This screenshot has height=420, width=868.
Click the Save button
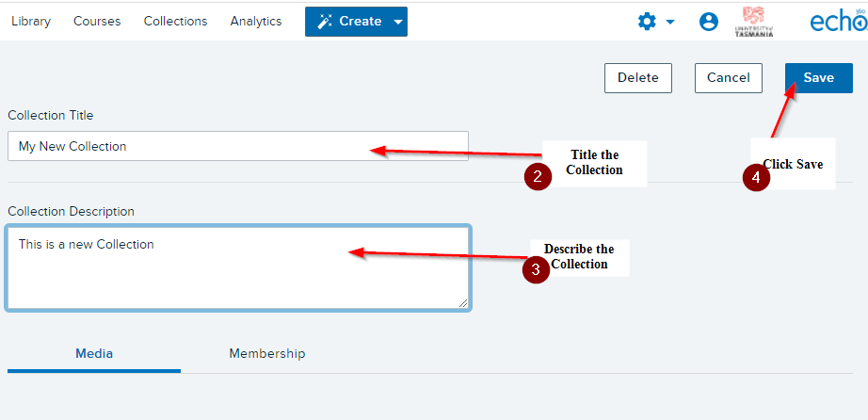(x=819, y=78)
